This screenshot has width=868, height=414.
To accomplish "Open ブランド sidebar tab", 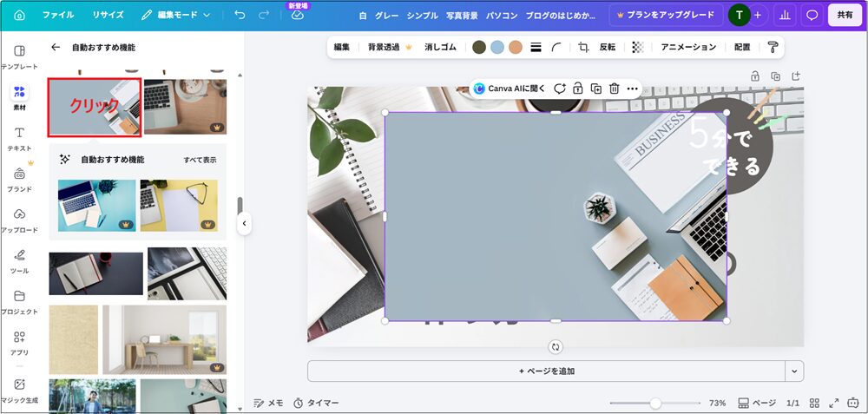I will coord(19,180).
